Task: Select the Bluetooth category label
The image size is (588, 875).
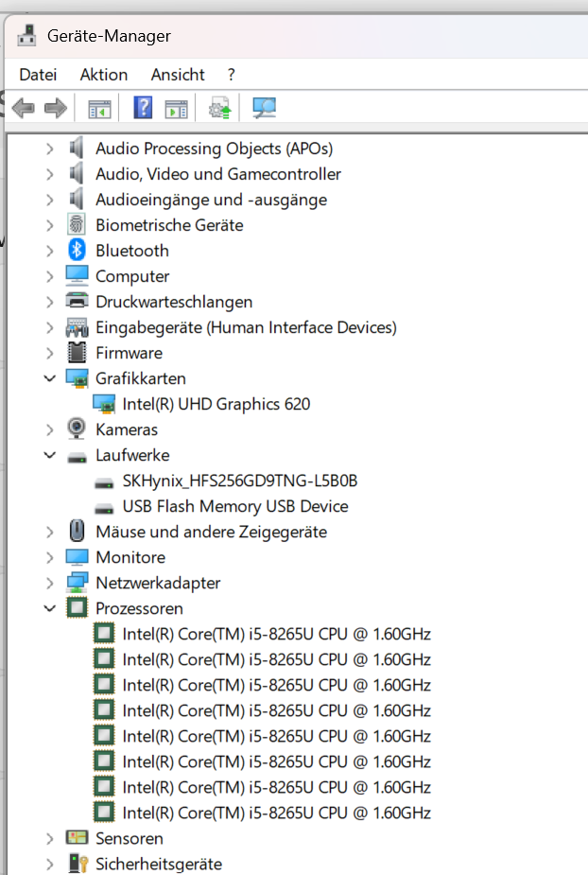Action: (132, 251)
